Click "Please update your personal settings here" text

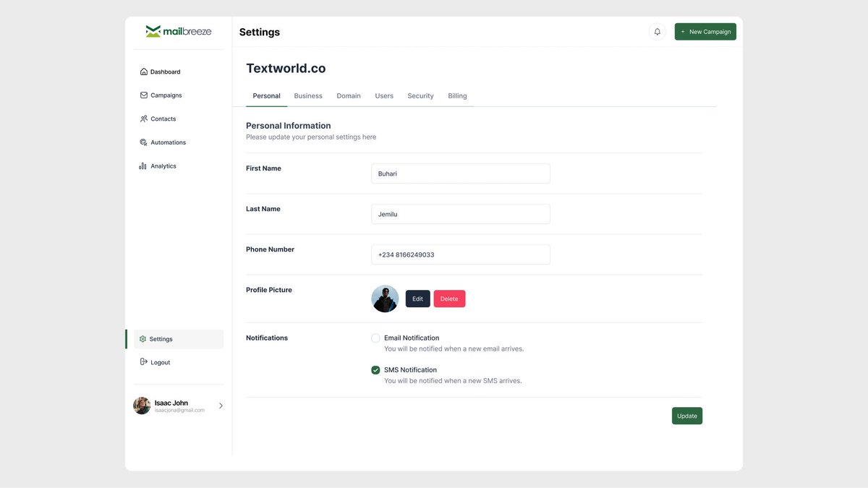[x=311, y=137]
